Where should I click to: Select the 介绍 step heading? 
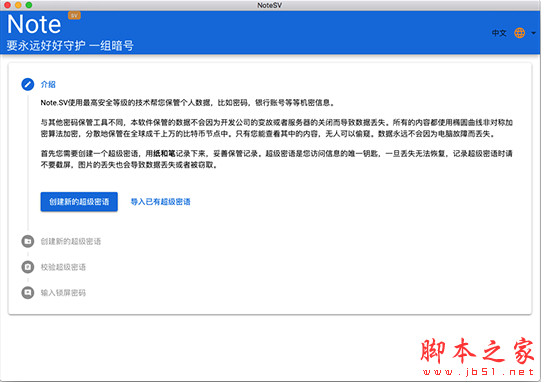48,84
